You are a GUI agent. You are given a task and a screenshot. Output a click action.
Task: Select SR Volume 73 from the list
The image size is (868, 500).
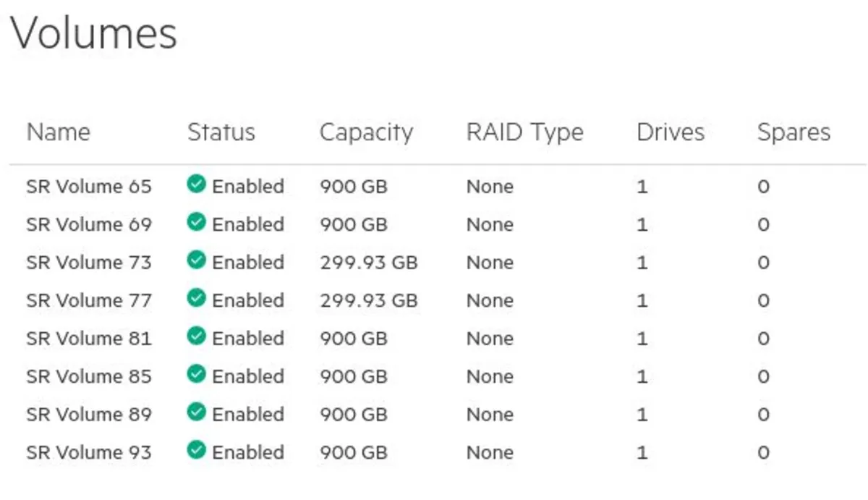[x=88, y=262]
